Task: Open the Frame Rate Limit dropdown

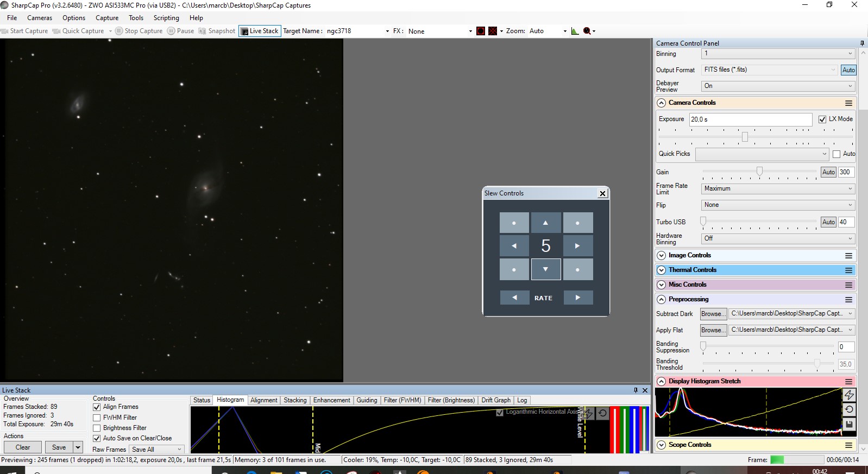Action: click(x=778, y=188)
